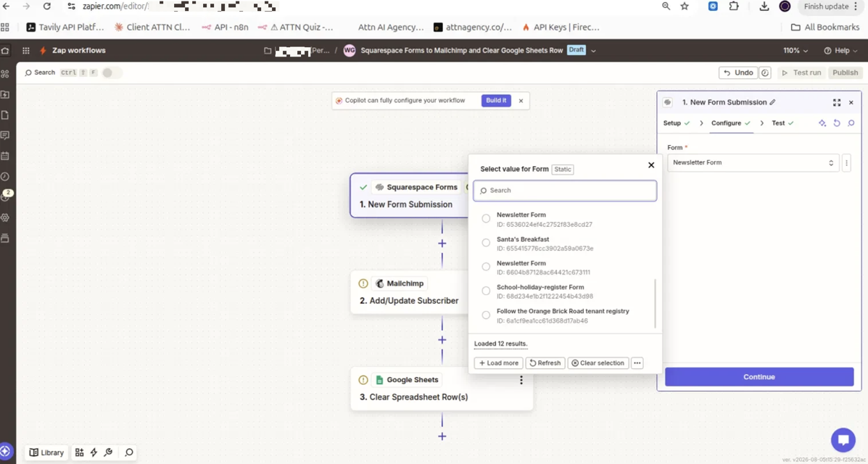The image size is (868, 464).
Task: Open kebab menu on Google Sheets step
Action: click(521, 381)
